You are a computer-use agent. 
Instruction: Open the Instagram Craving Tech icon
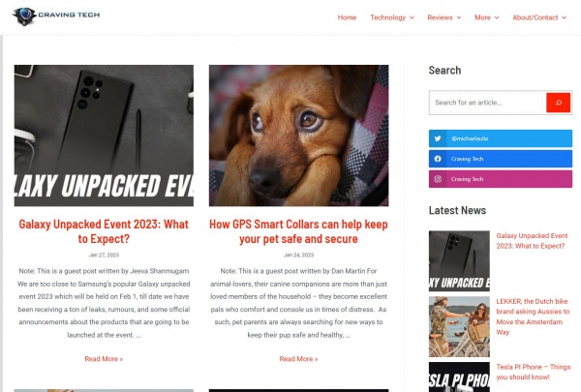pyautogui.click(x=438, y=179)
